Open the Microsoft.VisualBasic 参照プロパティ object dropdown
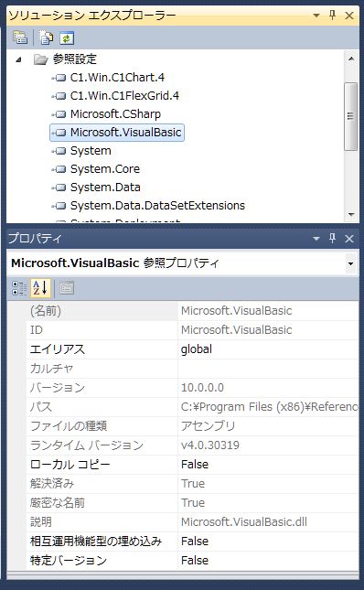This screenshot has width=364, height=590. (x=350, y=263)
